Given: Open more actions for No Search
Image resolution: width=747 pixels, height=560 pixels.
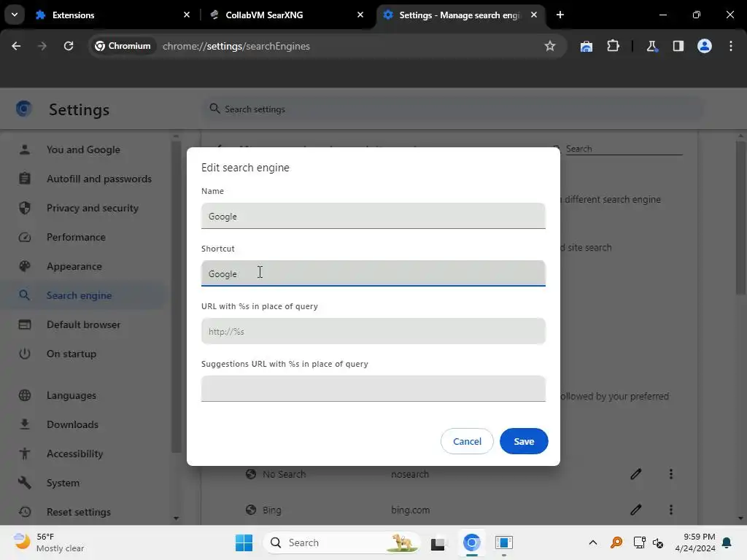Looking at the screenshot, I should point(671,474).
